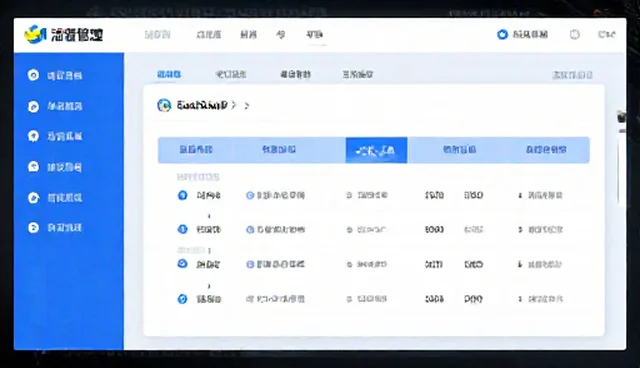This screenshot has width=640, height=368.
Task: Open the underlined fifth top navigation item
Action: (315, 35)
